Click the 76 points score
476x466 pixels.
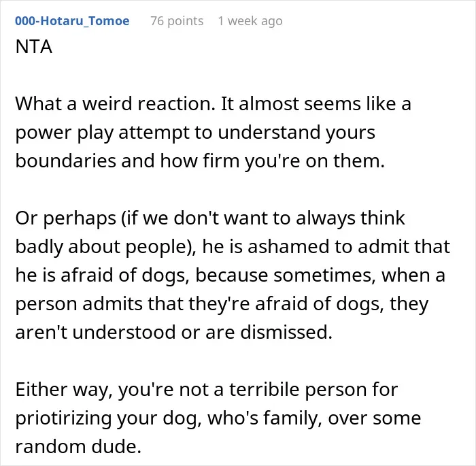(x=177, y=21)
